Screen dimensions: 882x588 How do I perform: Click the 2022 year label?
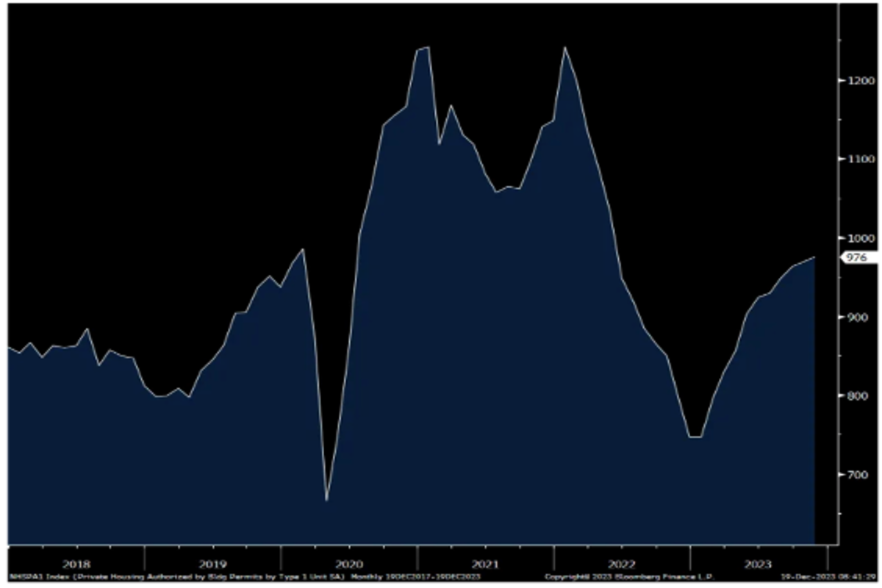[621, 564]
